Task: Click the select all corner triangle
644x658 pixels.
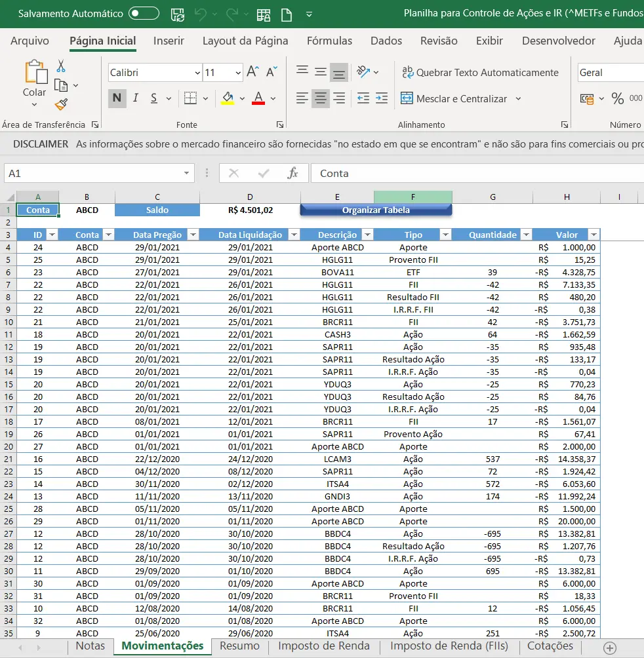Action: click(9, 197)
